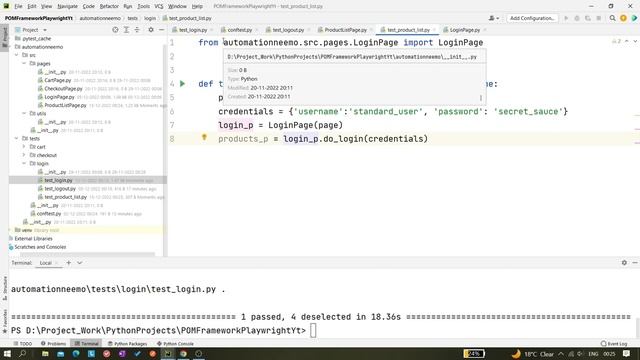This screenshot has height=360, width=640.
Task: Open Chrome icon in the taskbar
Action: coord(183,354)
